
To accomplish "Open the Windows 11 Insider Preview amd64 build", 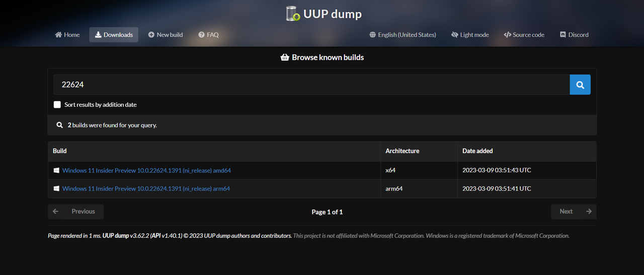I will coord(146,170).
